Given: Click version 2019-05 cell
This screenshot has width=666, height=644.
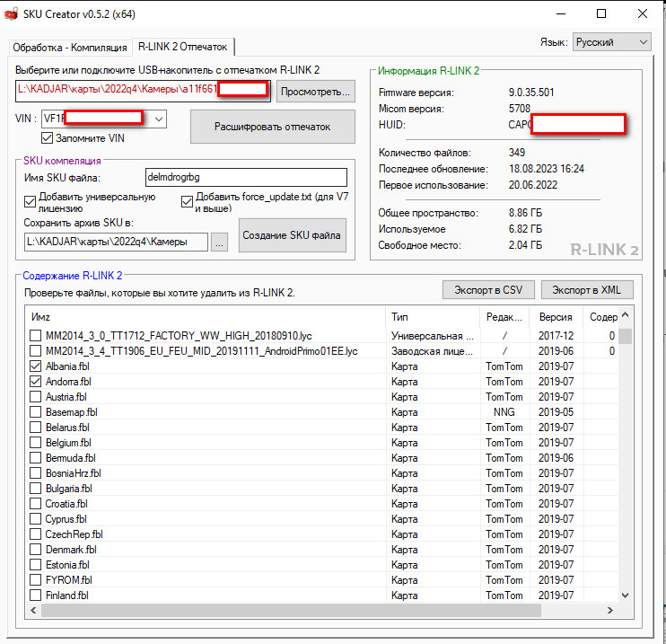Looking at the screenshot, I should (556, 412).
